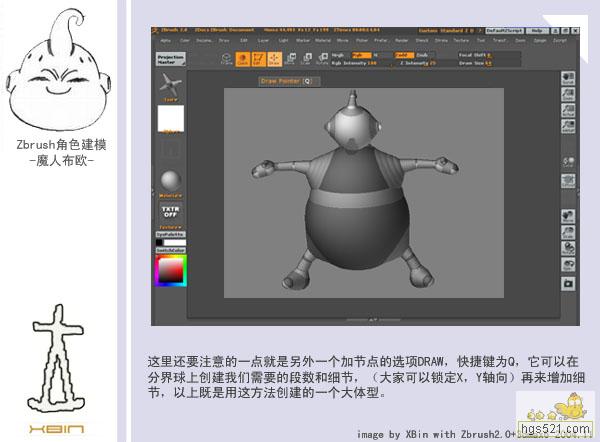Click the DefaultZScript button

tap(504, 31)
